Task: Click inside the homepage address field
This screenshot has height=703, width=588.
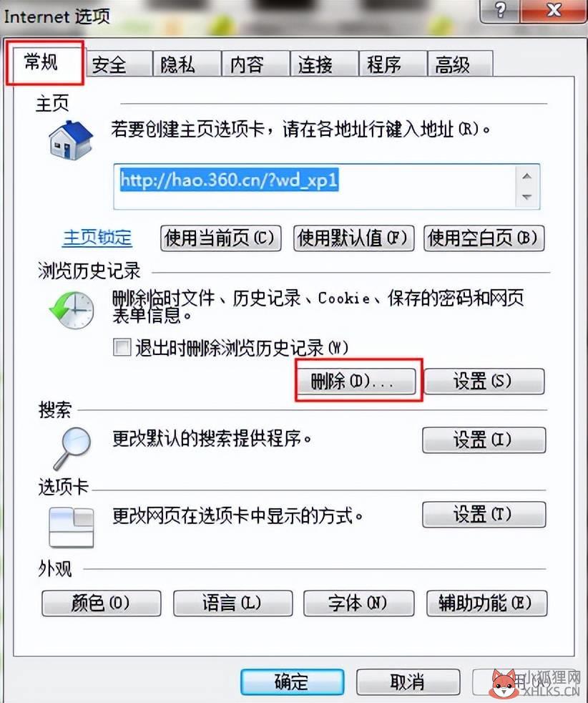Action: click(x=315, y=187)
